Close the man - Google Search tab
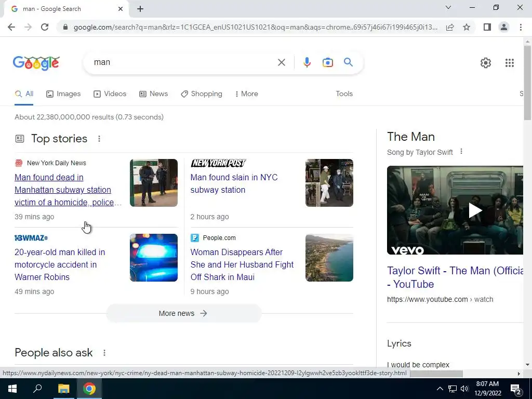 point(121,9)
